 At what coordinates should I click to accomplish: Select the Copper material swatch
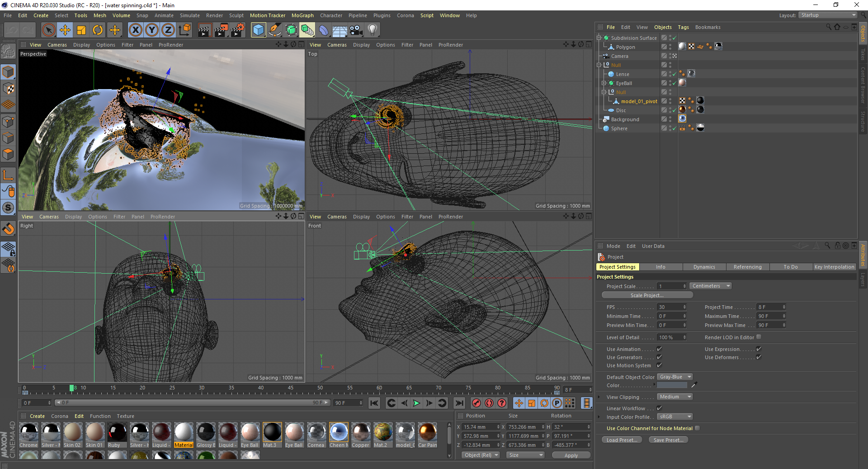(361, 432)
